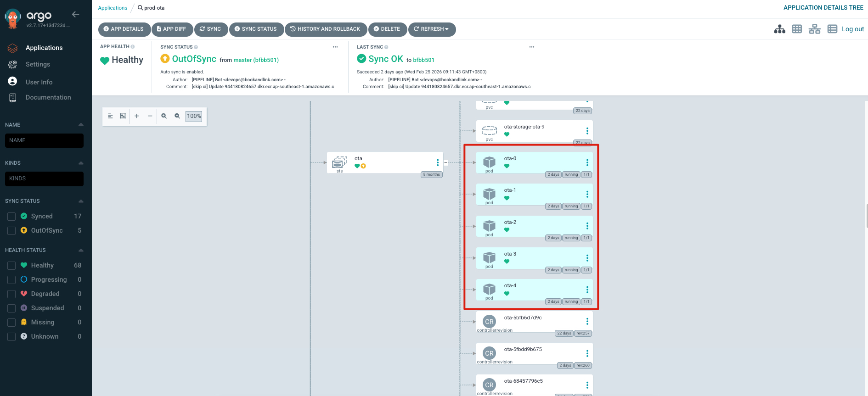Check the Progressing filter checkbox
The height and width of the screenshot is (396, 868).
[x=12, y=280]
